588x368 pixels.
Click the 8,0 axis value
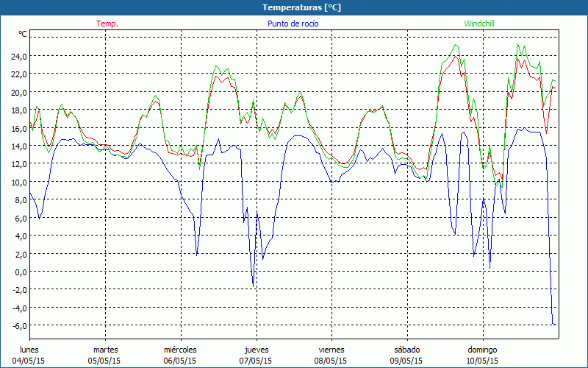point(21,200)
